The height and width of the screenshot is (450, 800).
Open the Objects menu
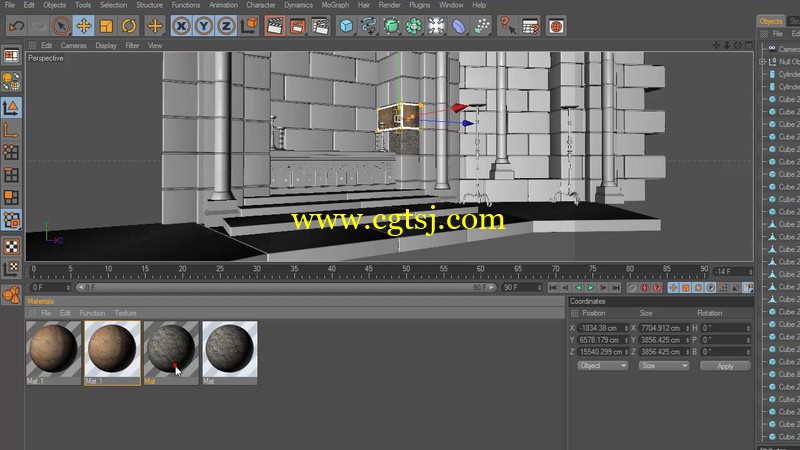coord(55,5)
